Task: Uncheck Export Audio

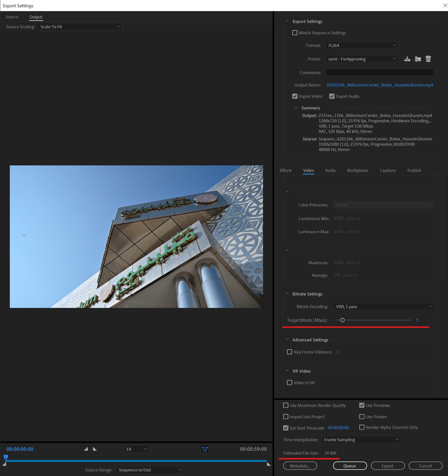Action: [x=332, y=96]
